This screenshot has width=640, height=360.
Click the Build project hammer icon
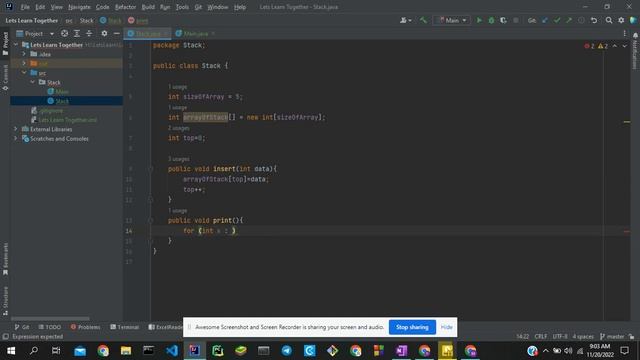pos(423,20)
